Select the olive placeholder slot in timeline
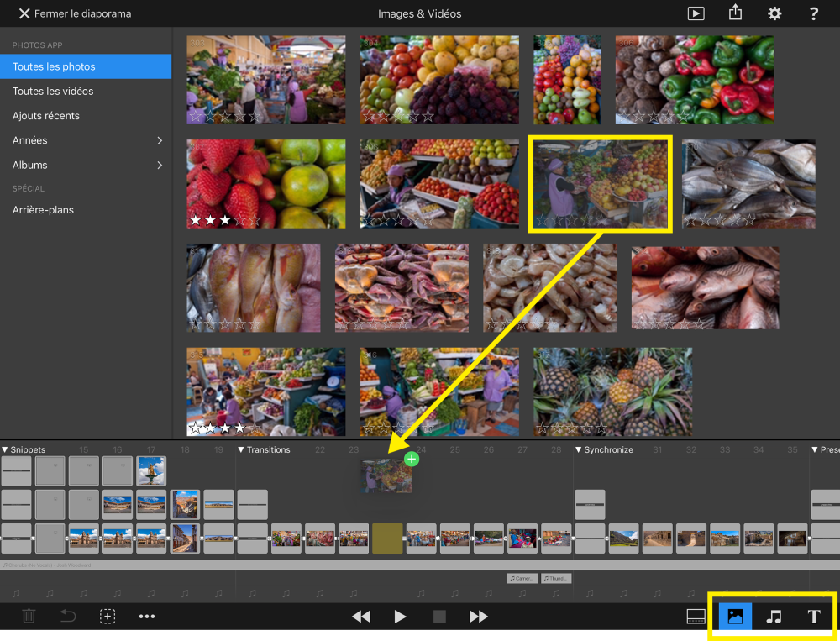 coord(387,539)
